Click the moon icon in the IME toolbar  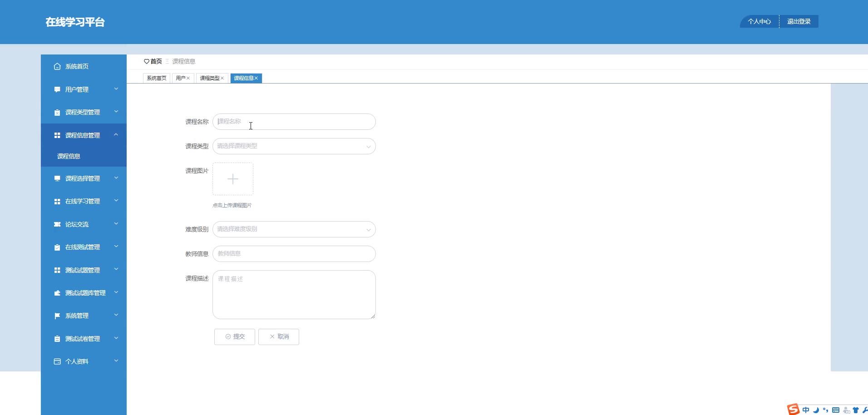click(x=816, y=410)
